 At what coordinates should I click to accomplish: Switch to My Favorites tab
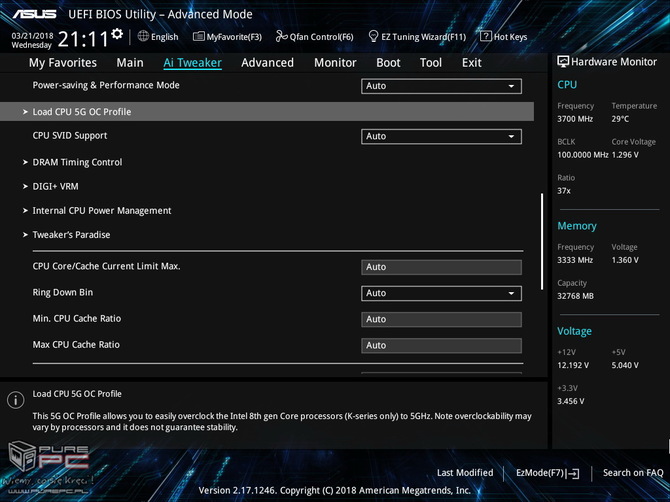point(63,63)
